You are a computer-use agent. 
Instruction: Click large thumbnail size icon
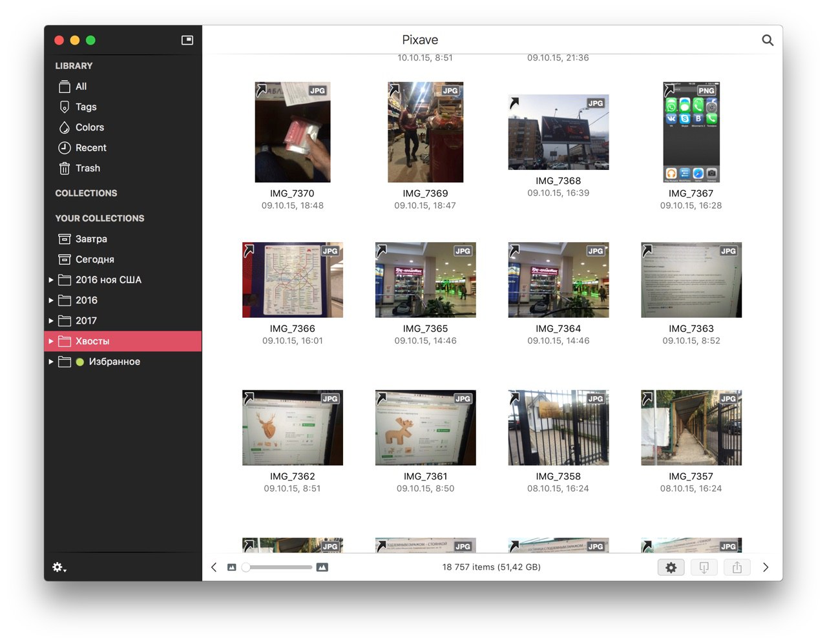[x=322, y=567]
